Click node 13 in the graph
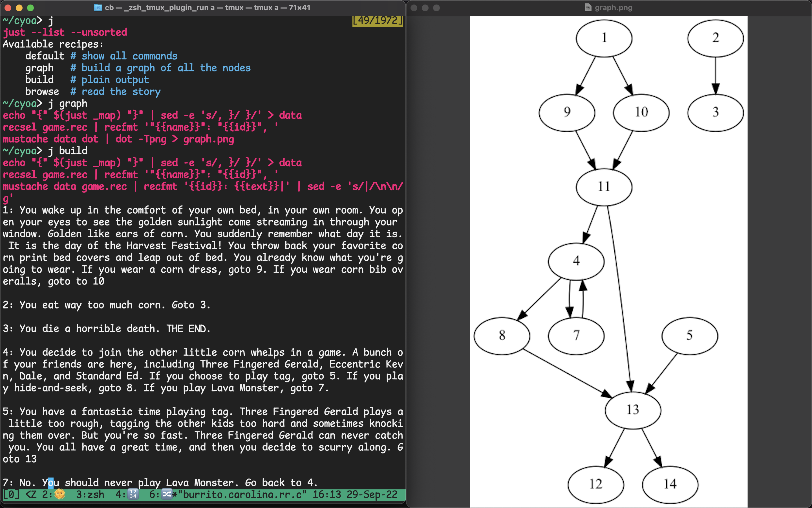812x508 pixels. [633, 410]
